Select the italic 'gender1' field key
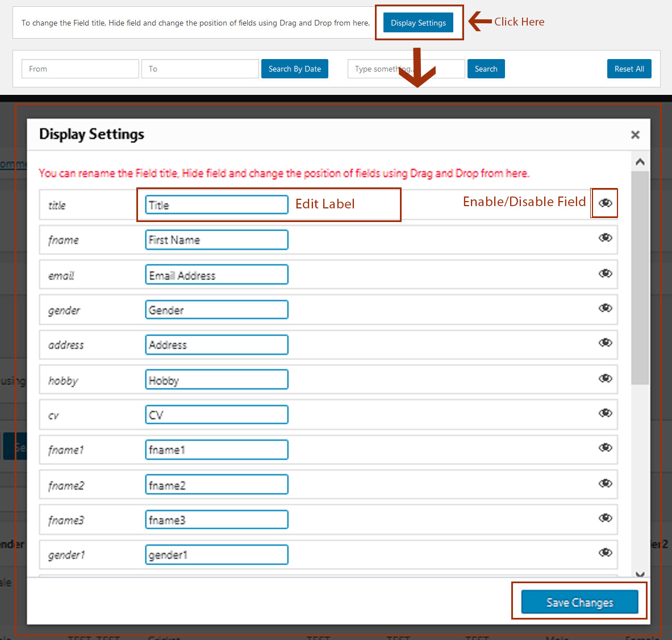Image resolution: width=672 pixels, height=640 pixels. coord(66,555)
